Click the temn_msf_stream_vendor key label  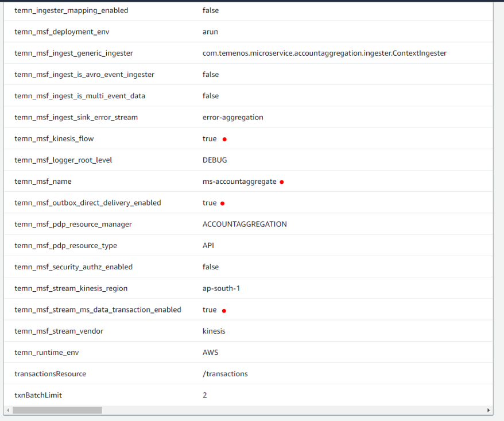pos(59,331)
